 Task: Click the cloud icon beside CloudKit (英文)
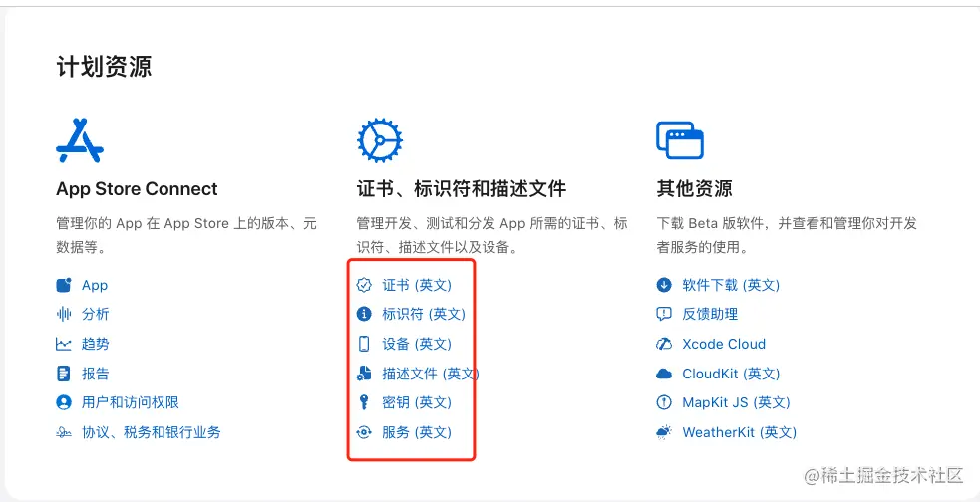point(664,374)
